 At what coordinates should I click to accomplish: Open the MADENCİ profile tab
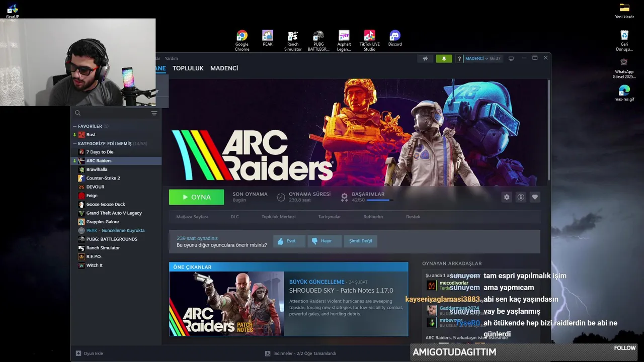(224, 68)
